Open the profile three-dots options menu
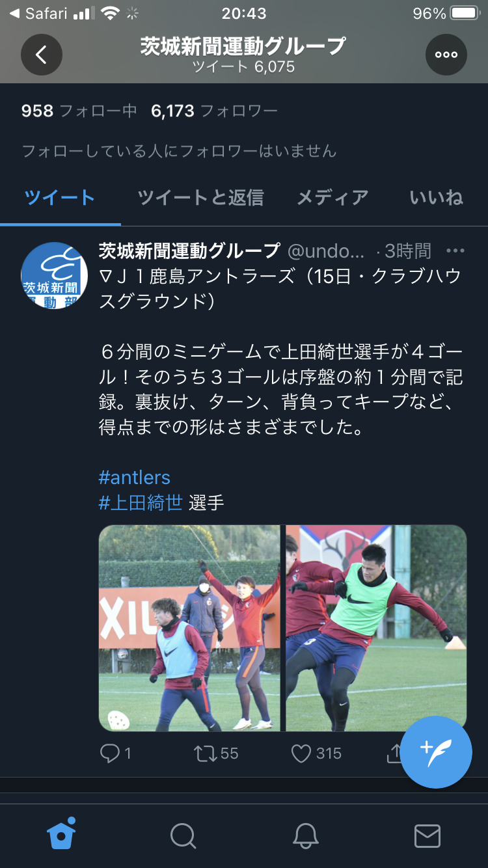This screenshot has width=488, height=868. coord(446,55)
